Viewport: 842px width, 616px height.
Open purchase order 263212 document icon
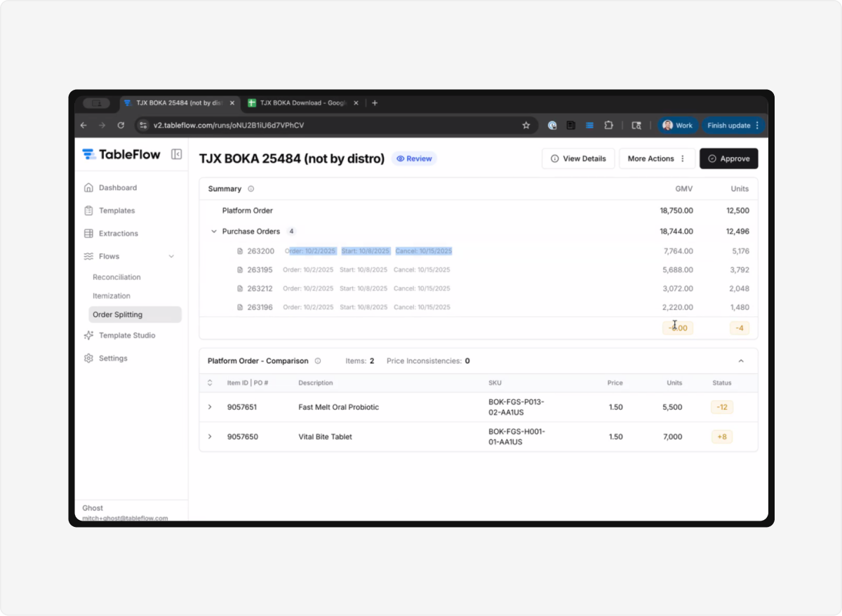(x=239, y=288)
